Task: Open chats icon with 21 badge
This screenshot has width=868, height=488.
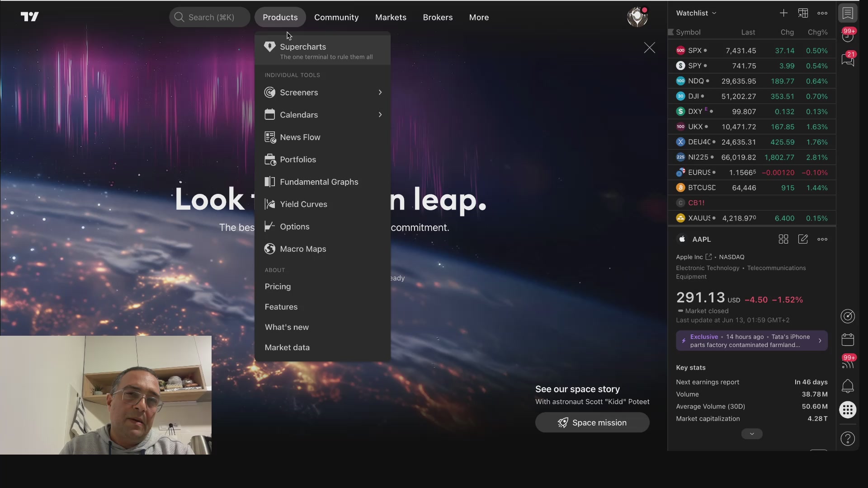Action: tap(848, 59)
